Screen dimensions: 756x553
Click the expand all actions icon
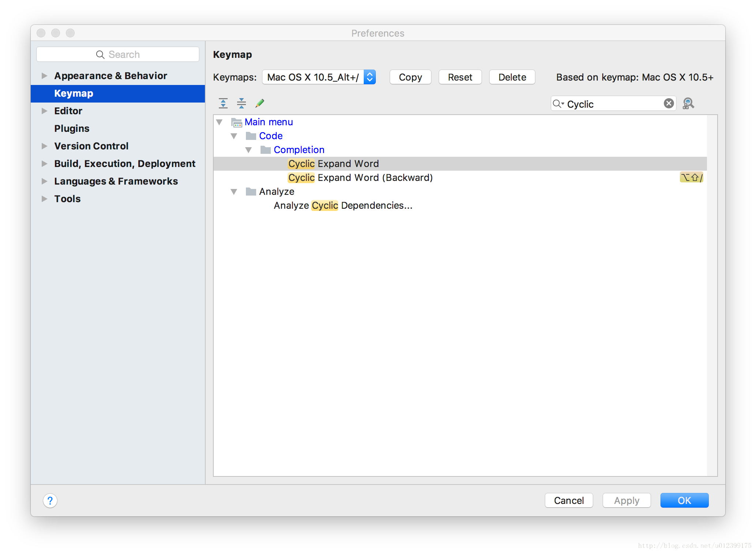tap(223, 102)
